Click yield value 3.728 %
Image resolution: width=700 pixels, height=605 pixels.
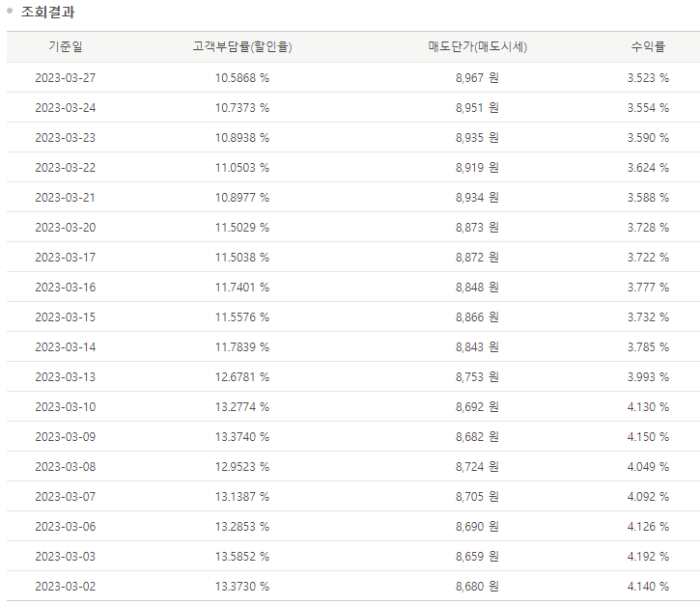tap(648, 227)
